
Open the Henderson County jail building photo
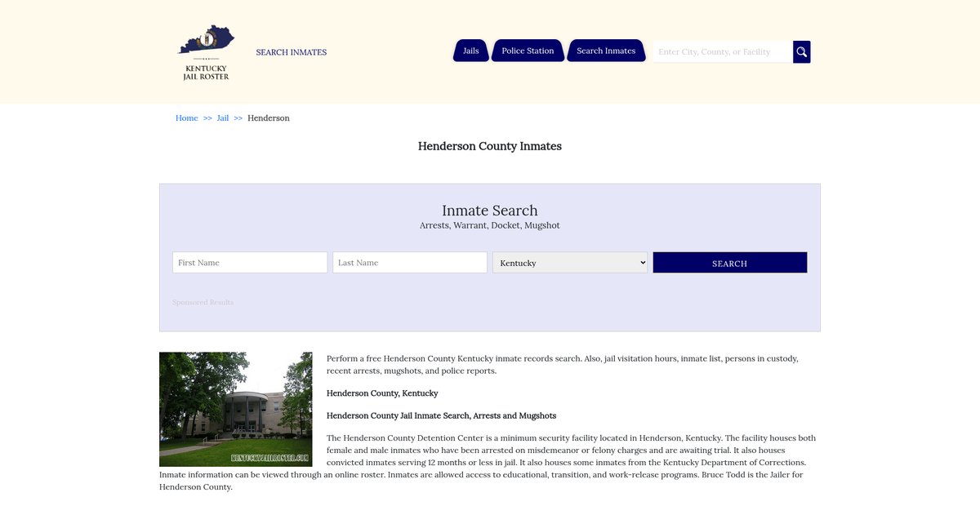click(x=236, y=410)
